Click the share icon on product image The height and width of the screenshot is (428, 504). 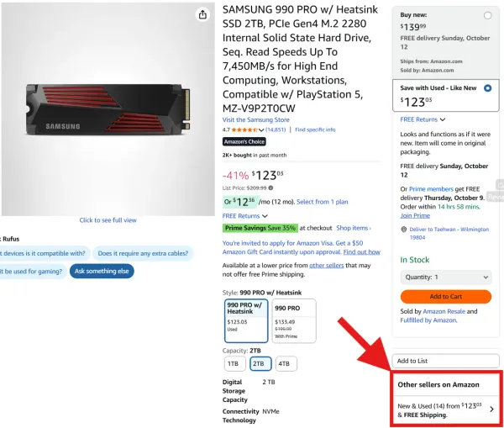click(x=202, y=14)
